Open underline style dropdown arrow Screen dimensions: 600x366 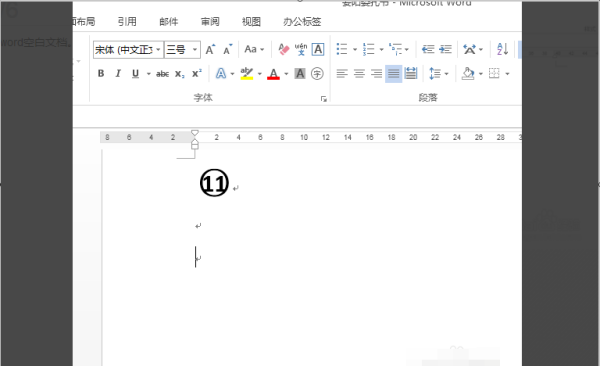click(148, 74)
